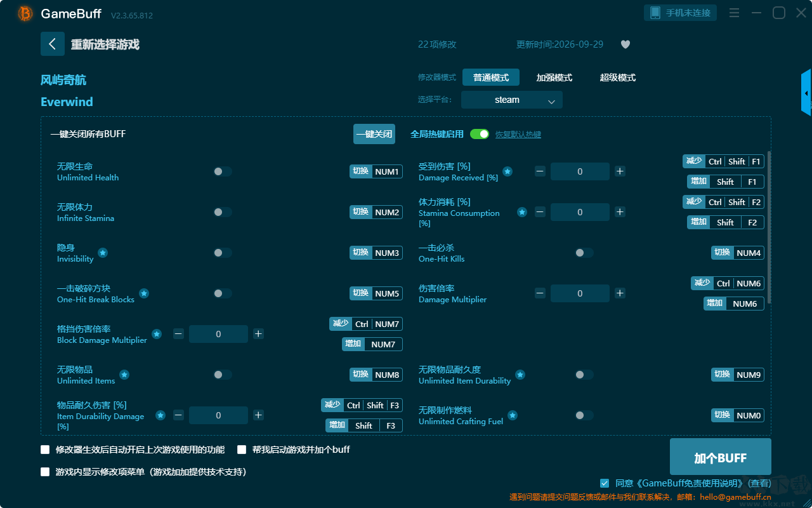Increase Block Damage Multiplier value
This screenshot has height=508, width=812.
tap(258, 334)
